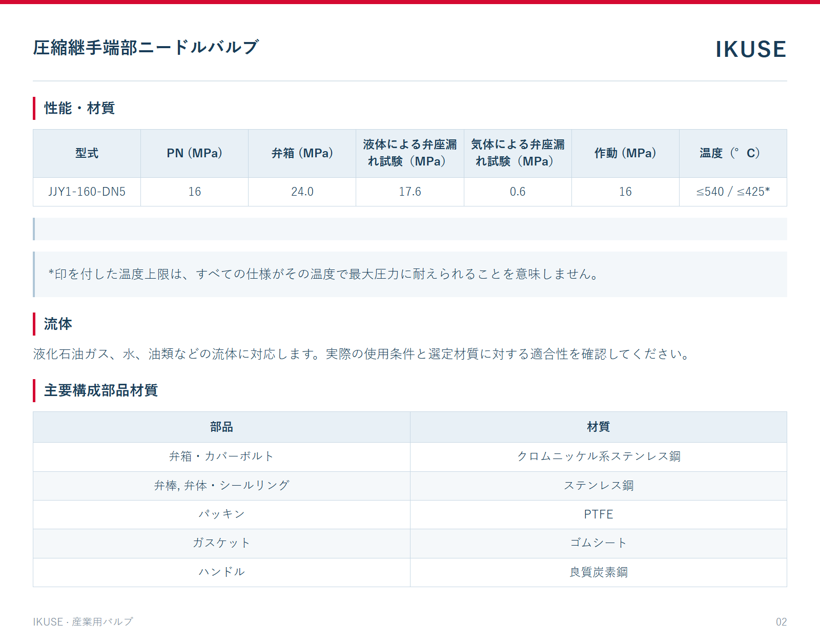Image resolution: width=820 pixels, height=644 pixels.
Task: Select the ステンレス鋼 material cell
Action: pos(599,486)
